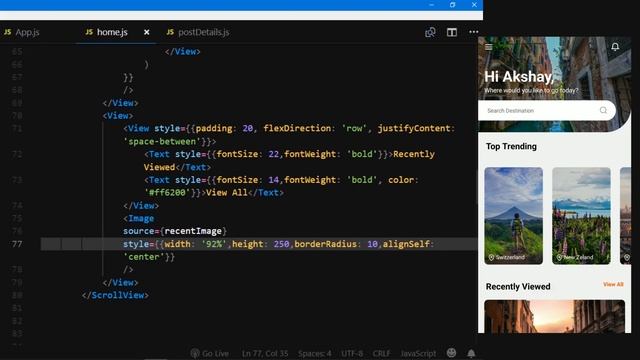Tap the search magnifier icon

coord(603,111)
